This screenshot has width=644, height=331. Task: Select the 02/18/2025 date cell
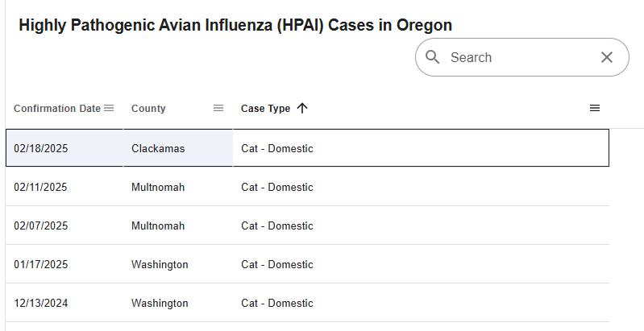[41, 148]
